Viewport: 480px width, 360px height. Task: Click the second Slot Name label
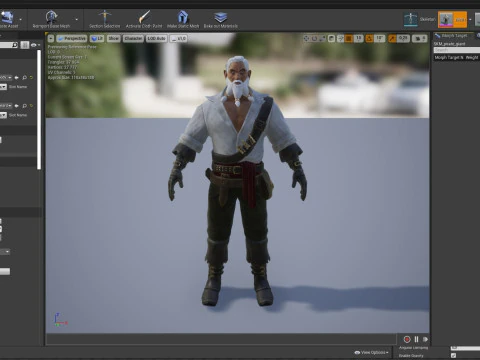click(18, 115)
